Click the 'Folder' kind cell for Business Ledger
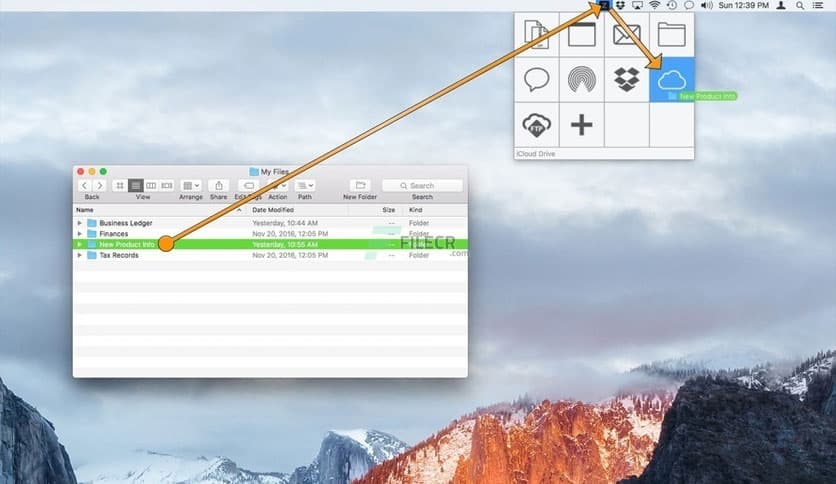The height and width of the screenshot is (484, 836). (419, 223)
